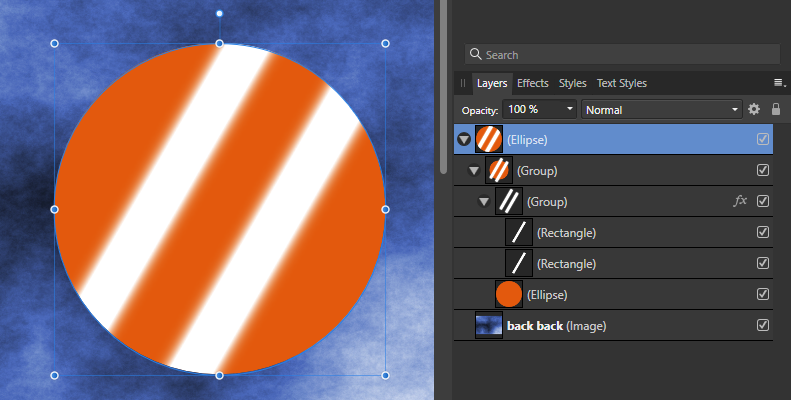
Task: Collapse the outer (Group) layer tree
Action: [474, 171]
